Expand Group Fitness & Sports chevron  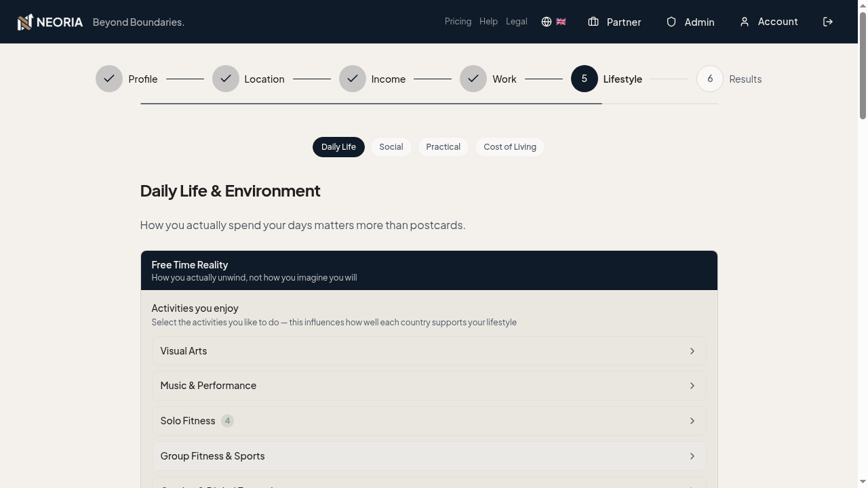(692, 456)
